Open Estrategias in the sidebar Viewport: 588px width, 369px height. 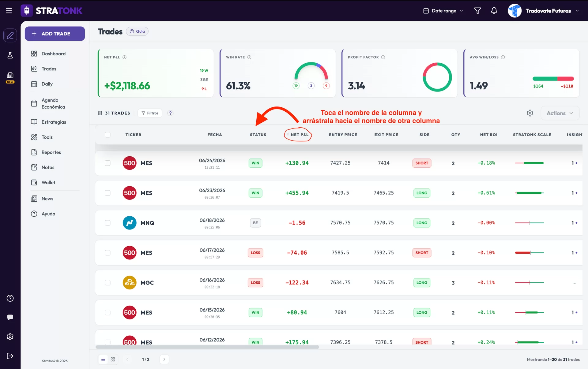point(54,122)
